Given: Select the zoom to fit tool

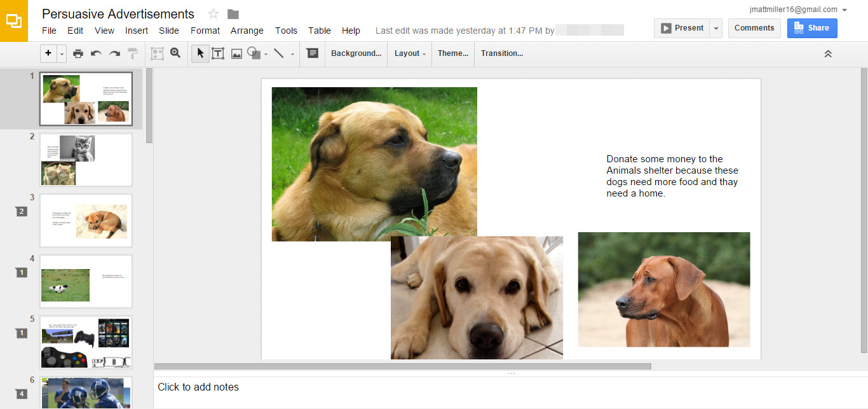Looking at the screenshot, I should click(157, 53).
